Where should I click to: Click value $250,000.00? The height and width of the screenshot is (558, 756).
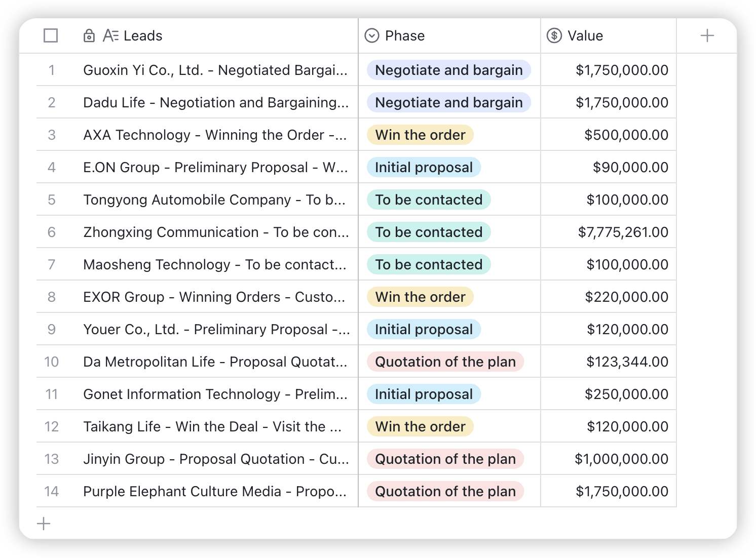627,394
